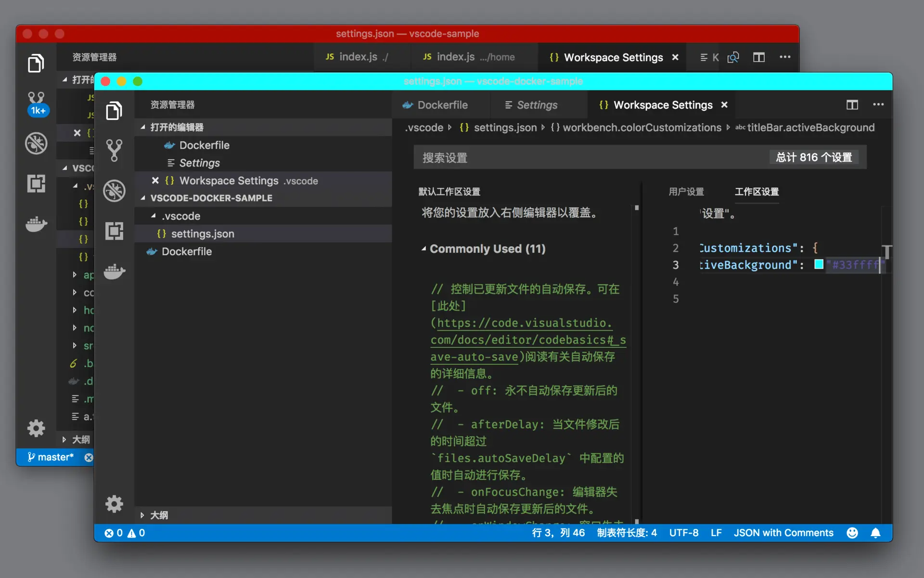924x578 pixels.
Task: Click split editor icon in front window
Action: point(852,105)
